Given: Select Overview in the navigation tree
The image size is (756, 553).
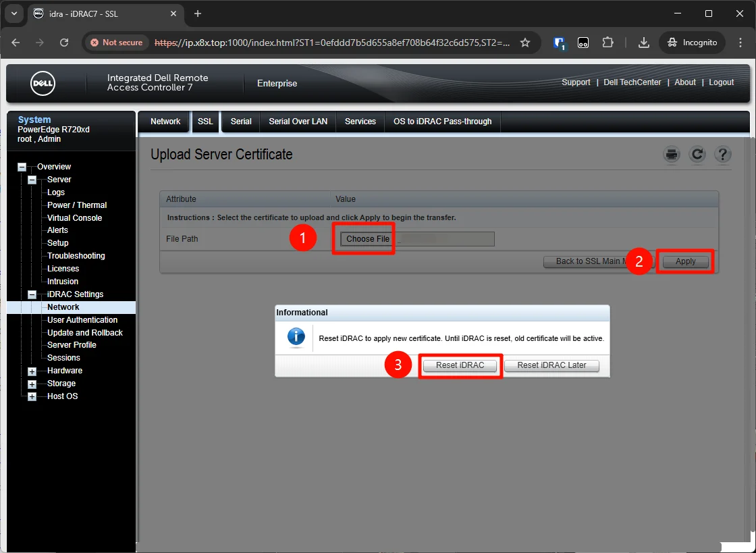Looking at the screenshot, I should coord(54,167).
